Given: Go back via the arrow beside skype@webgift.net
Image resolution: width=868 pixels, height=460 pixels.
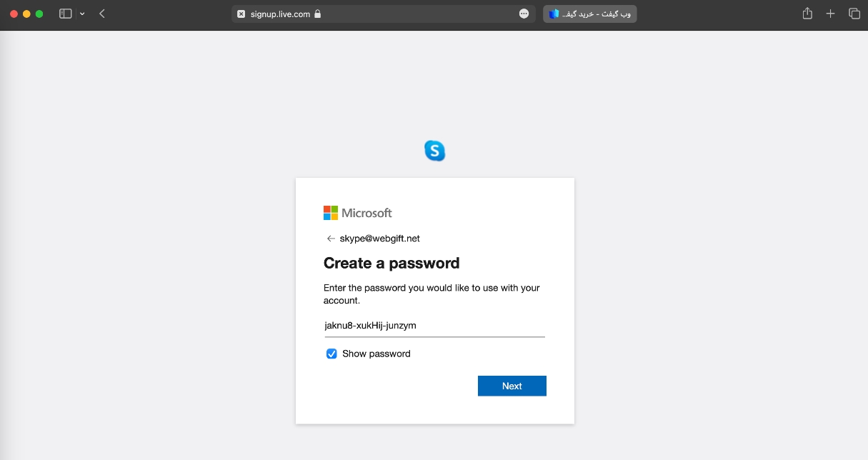Looking at the screenshot, I should (330, 239).
